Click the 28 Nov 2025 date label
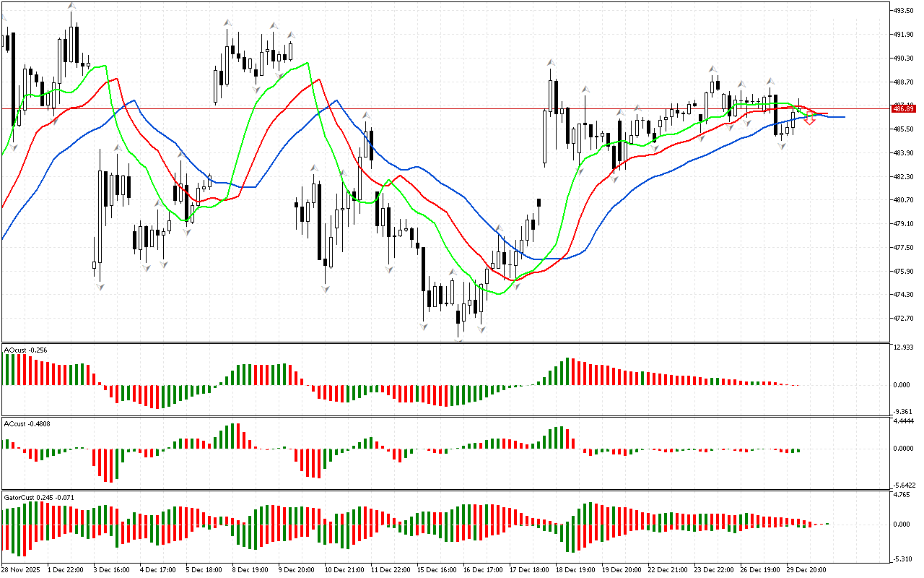Viewport: 924px width, 578px height. (x=22, y=570)
